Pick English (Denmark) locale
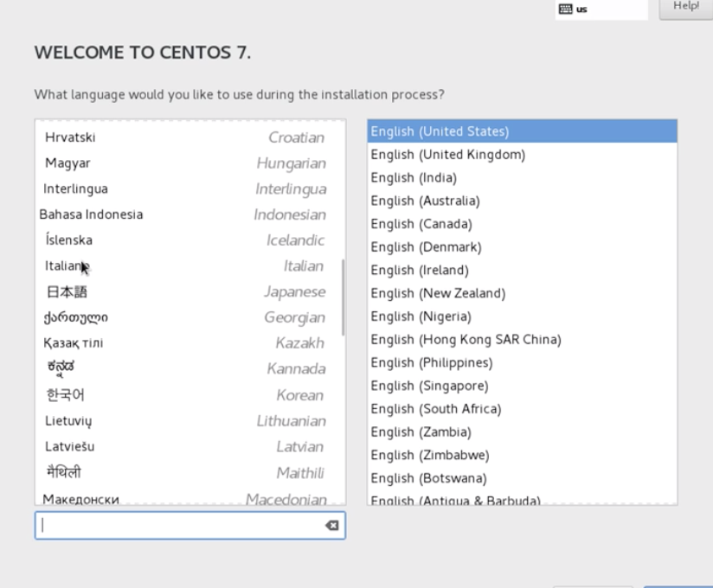 click(x=522, y=247)
